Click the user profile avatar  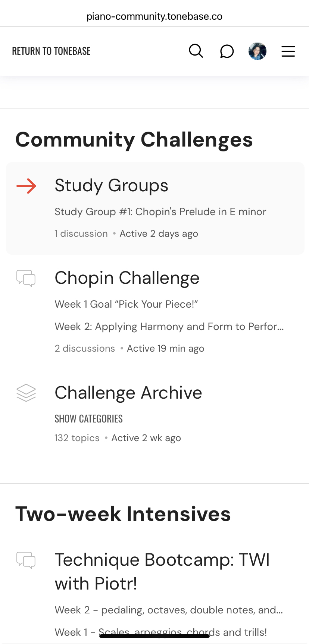point(257,51)
